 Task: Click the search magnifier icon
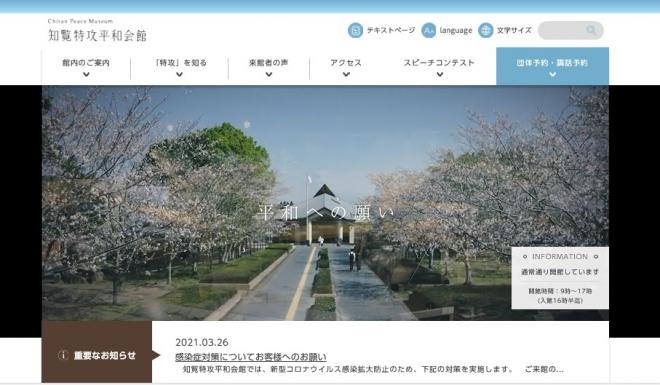tap(591, 30)
